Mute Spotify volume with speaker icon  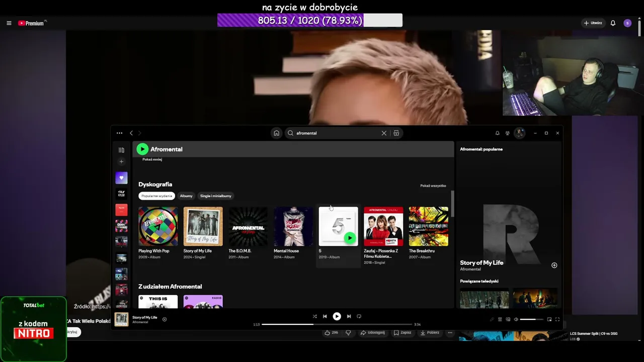pos(516,319)
